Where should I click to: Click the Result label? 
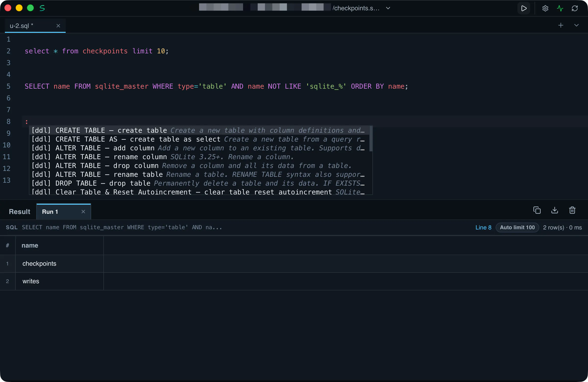click(x=20, y=212)
